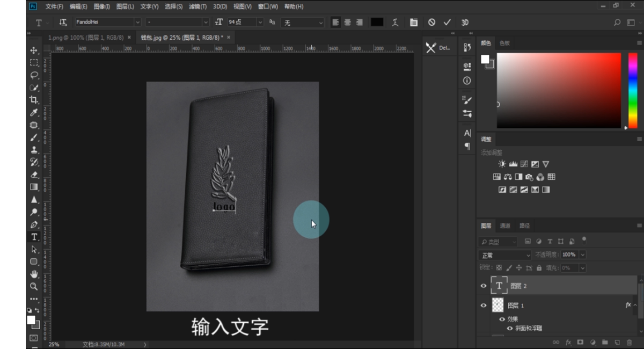Viewport: 644px width, 349px height.
Task: Select the Rectangular Marquee tool
Action: point(34,62)
